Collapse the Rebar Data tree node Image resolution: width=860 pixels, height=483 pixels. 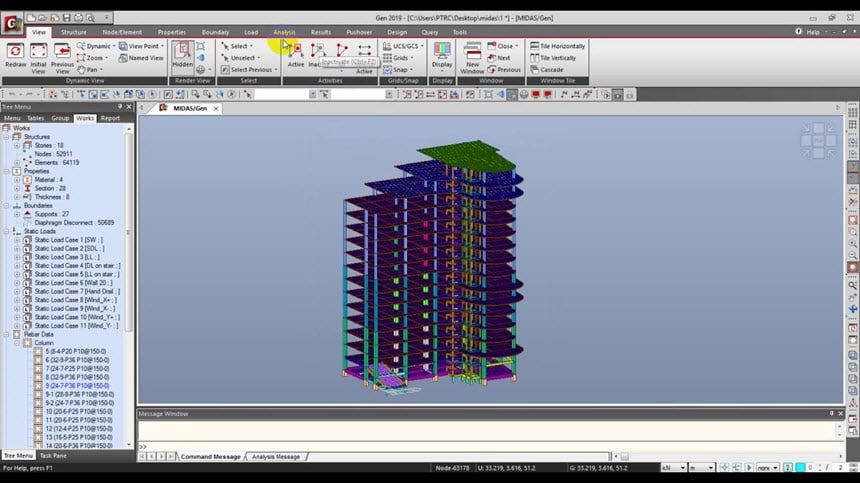click(x=6, y=334)
